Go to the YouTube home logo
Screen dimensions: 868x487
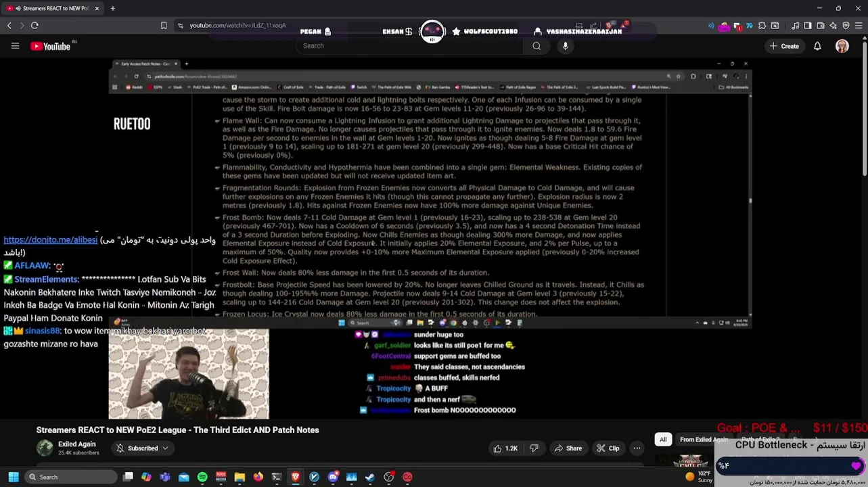pyautogui.click(x=51, y=46)
